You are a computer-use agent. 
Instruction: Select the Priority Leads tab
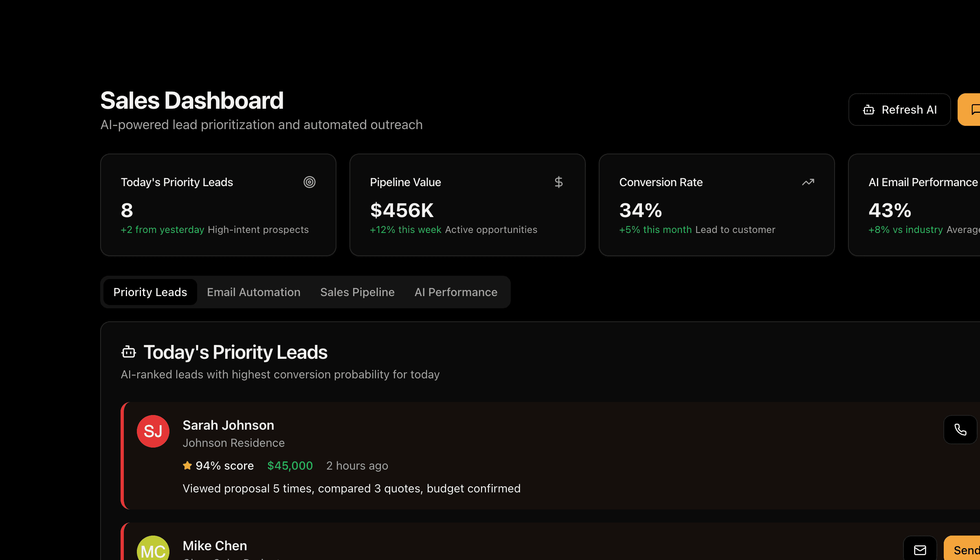pyautogui.click(x=150, y=292)
